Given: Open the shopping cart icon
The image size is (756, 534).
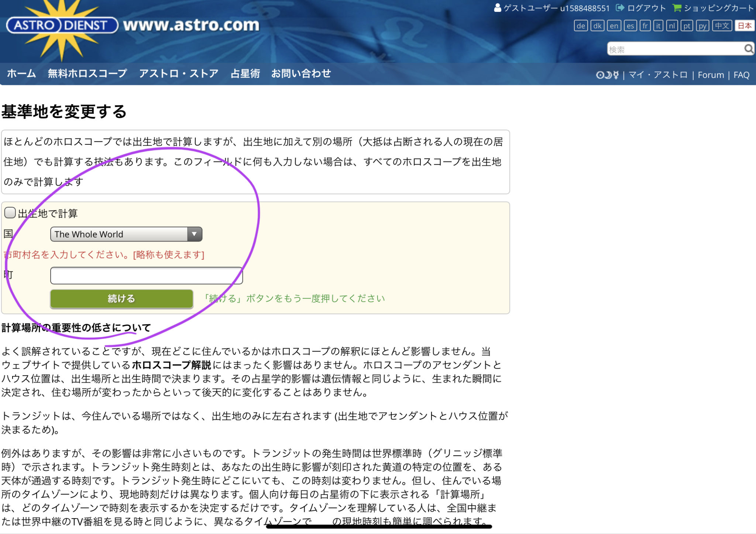Looking at the screenshot, I should [x=677, y=8].
